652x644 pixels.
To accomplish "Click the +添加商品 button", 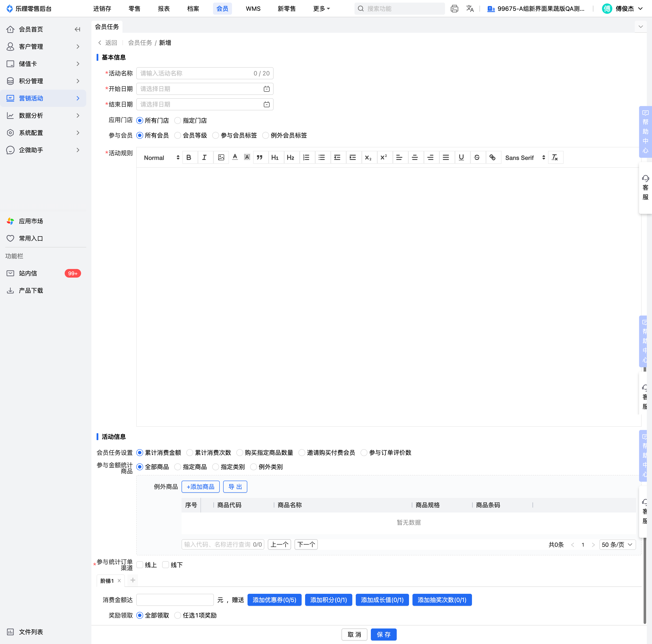I will click(201, 487).
